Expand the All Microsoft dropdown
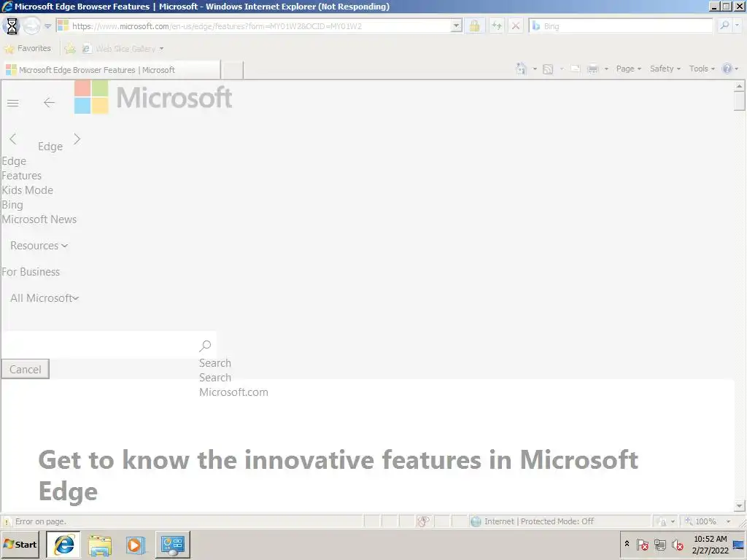 point(44,298)
